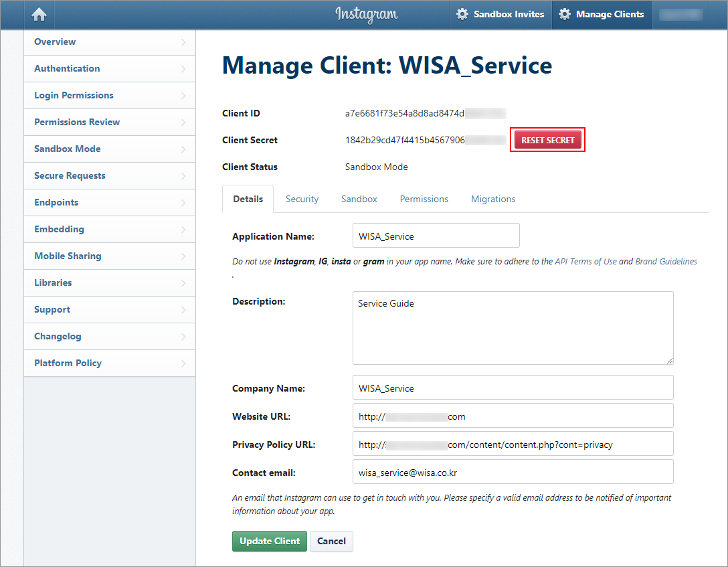Image resolution: width=728 pixels, height=567 pixels.
Task: Expand the Endpoints chevron arrow
Action: [x=183, y=203]
